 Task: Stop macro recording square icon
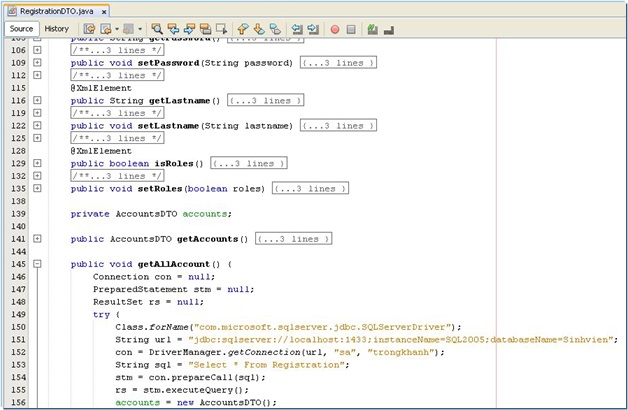tap(351, 29)
